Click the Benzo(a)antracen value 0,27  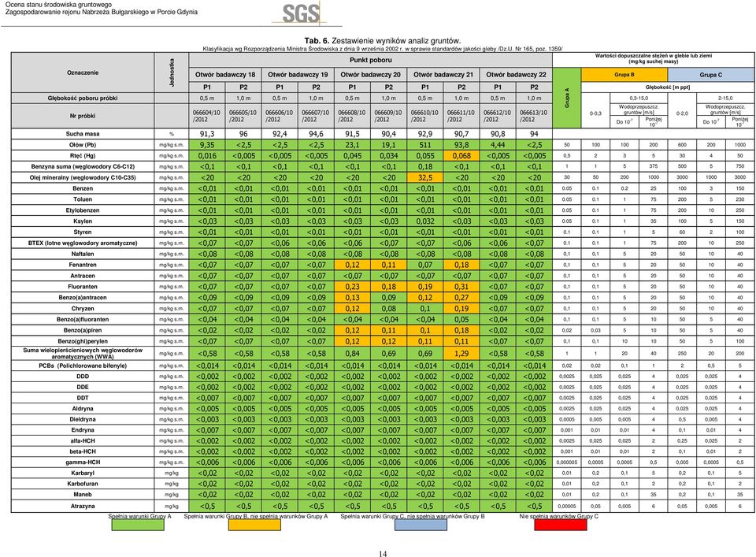click(461, 298)
